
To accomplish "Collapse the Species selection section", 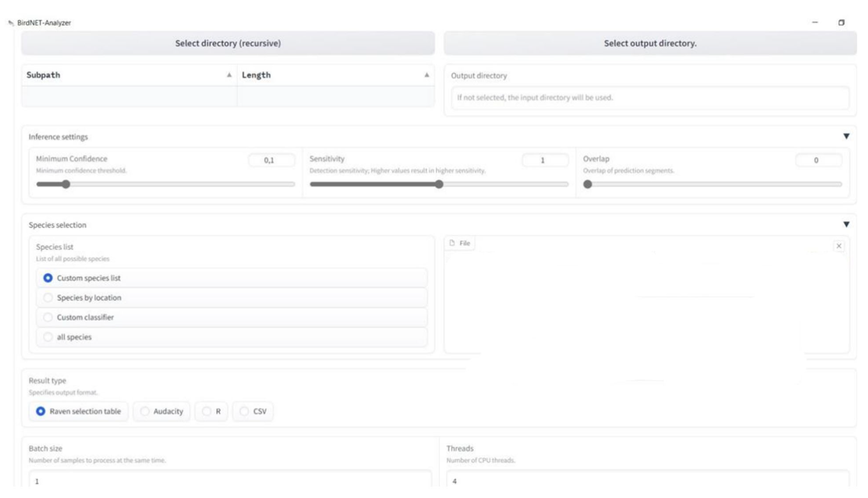I will (846, 225).
